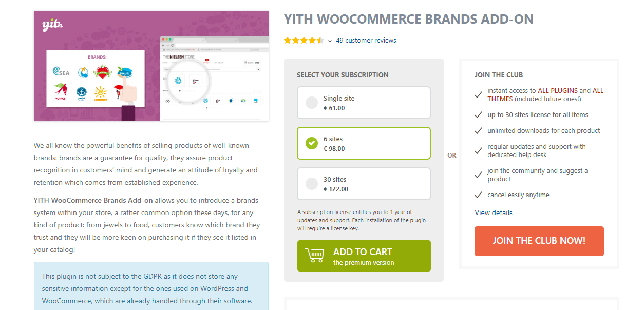The image size is (644, 310).
Task: Click the SEA brand logo in the banner
Action: [61, 73]
